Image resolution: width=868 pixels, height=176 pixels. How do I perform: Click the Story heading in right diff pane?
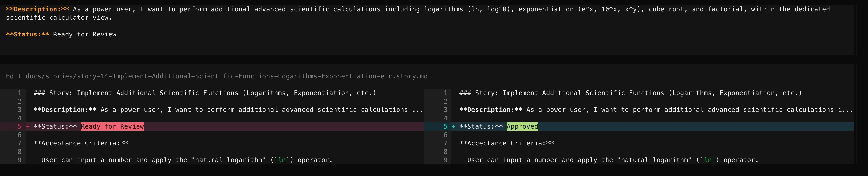point(630,93)
